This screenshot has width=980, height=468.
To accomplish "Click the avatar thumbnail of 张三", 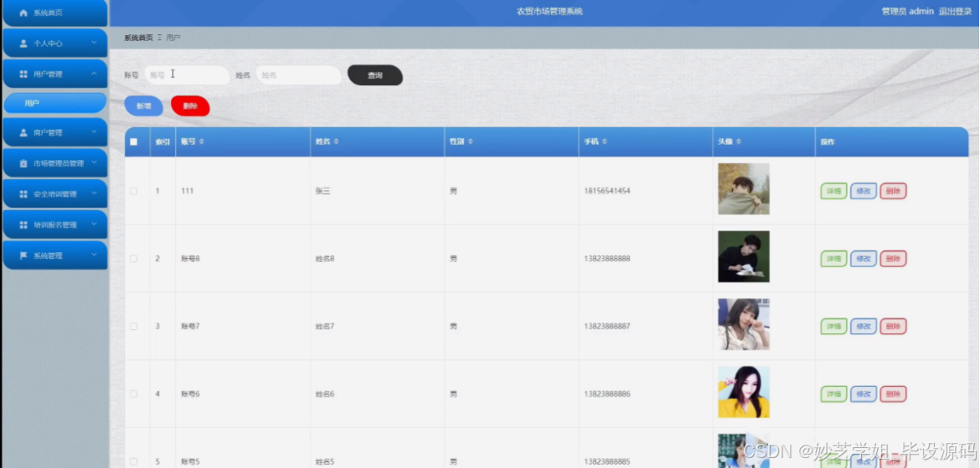I will tap(743, 188).
